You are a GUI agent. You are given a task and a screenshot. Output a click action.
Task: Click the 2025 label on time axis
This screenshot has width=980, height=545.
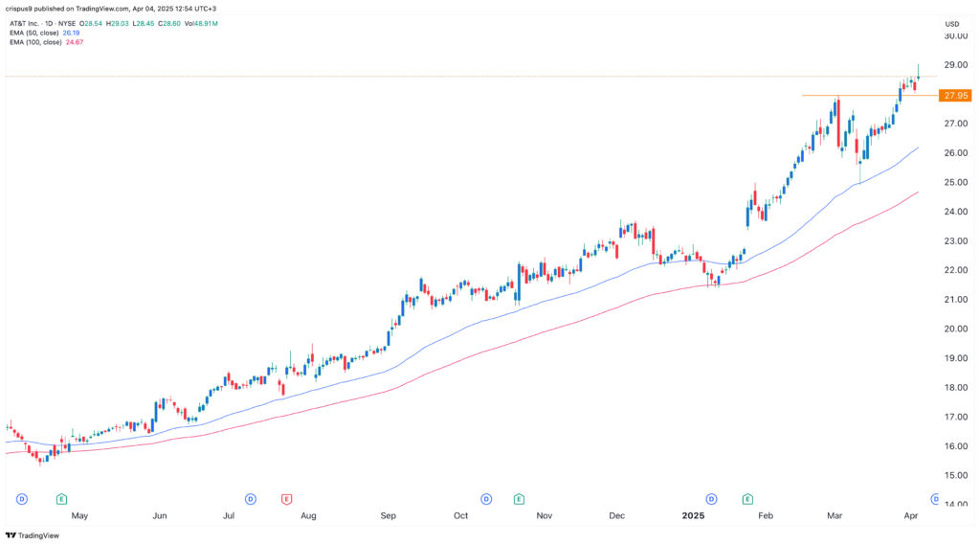[695, 515]
